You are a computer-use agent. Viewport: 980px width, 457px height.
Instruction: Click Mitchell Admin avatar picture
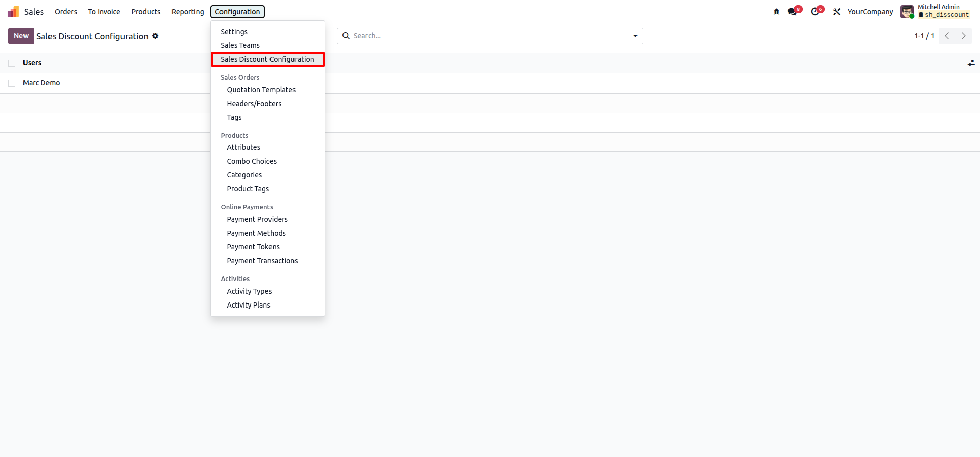tap(907, 12)
